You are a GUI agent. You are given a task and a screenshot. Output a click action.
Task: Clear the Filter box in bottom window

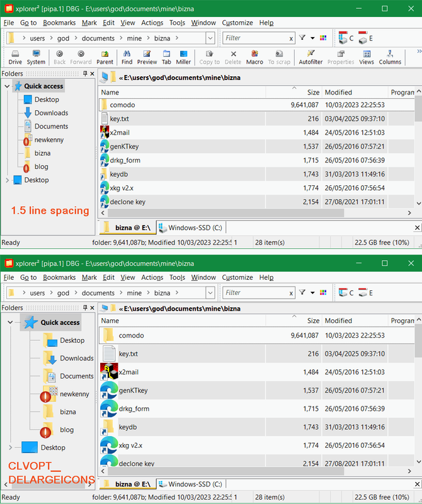point(291,293)
